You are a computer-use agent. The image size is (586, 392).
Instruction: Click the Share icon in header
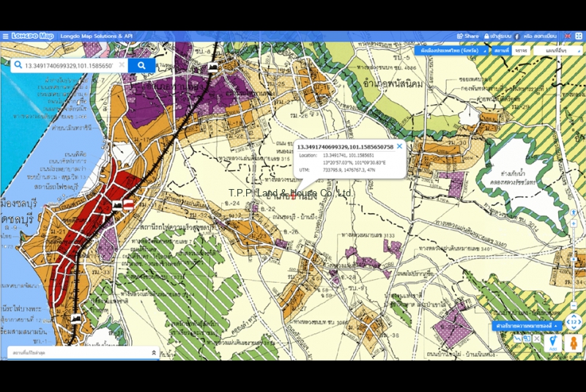pos(468,36)
